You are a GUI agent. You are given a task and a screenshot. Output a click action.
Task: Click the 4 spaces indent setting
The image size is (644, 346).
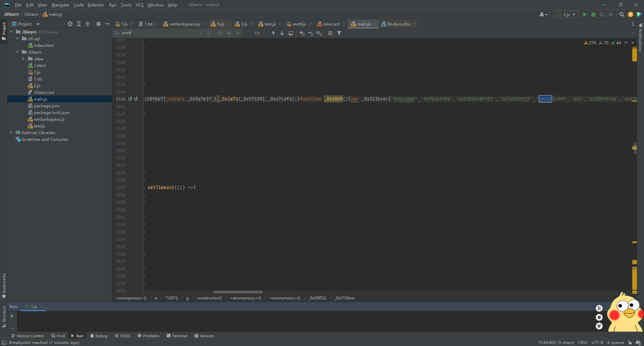click(x=615, y=342)
